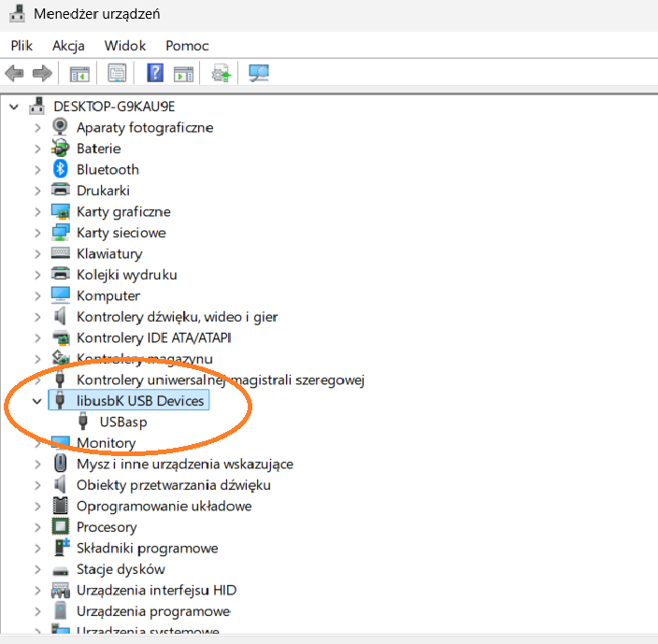The height and width of the screenshot is (644, 658).
Task: Select the Kontrolery IDE ATA/ATAPI label
Action: pos(154,337)
